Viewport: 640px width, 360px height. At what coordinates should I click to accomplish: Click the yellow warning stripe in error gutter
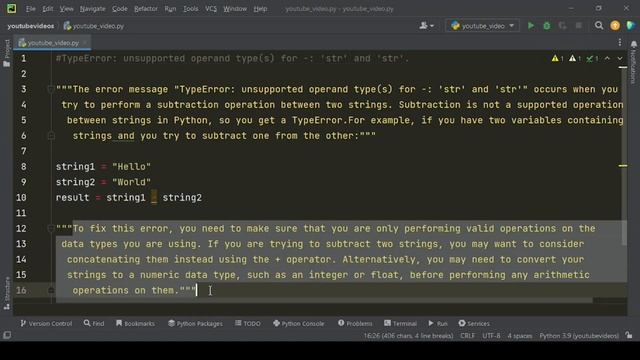click(622, 166)
